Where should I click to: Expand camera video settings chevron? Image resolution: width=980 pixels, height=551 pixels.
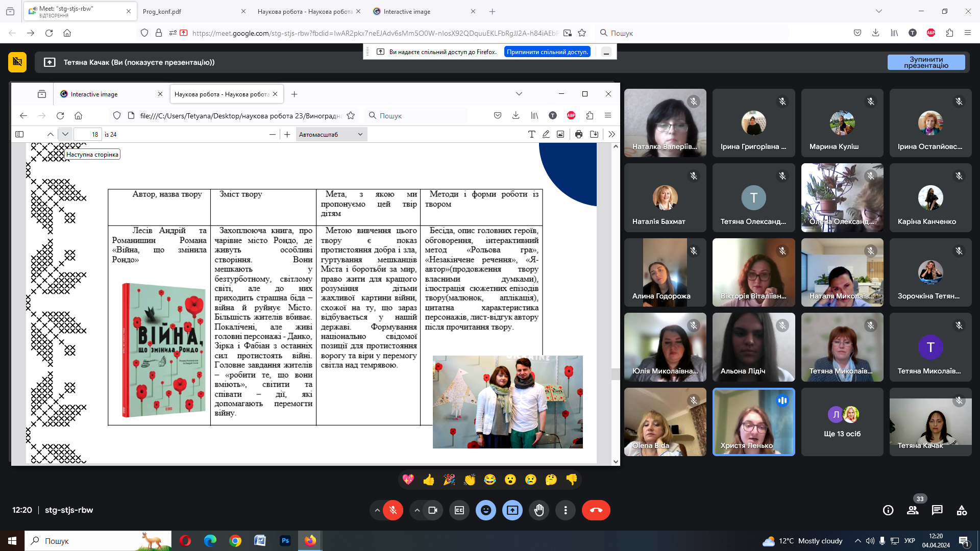[417, 510]
